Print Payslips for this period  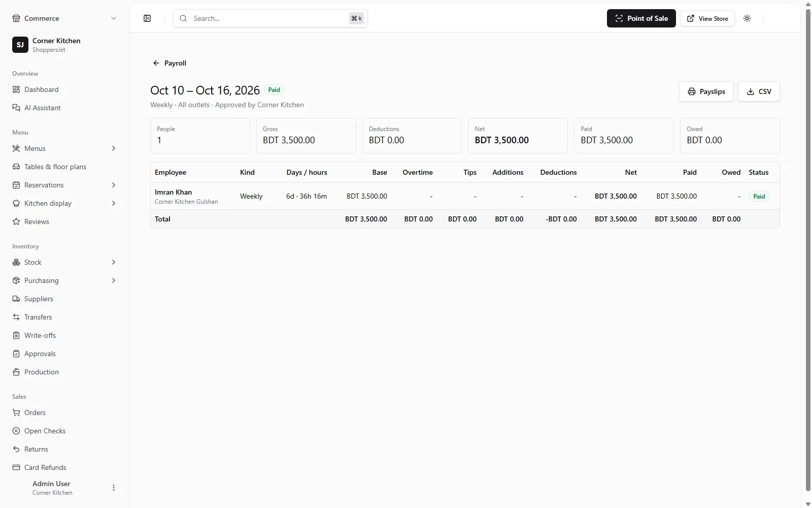click(706, 91)
